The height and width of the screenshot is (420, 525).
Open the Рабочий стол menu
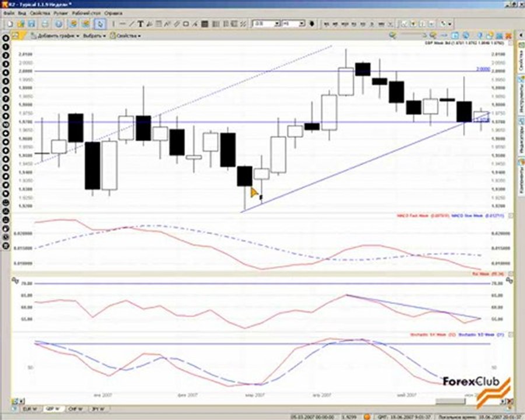[x=86, y=13]
